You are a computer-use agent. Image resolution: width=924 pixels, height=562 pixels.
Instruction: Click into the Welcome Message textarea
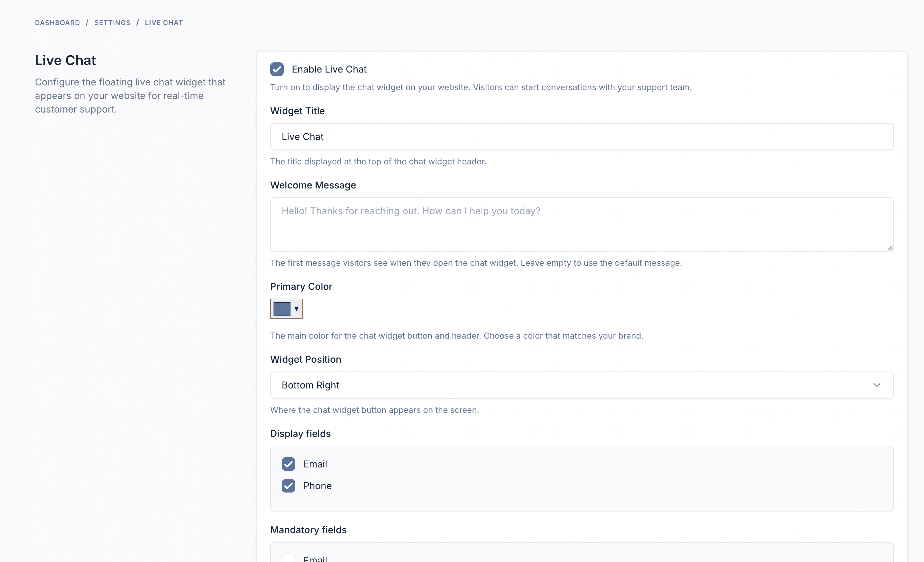pyautogui.click(x=581, y=224)
